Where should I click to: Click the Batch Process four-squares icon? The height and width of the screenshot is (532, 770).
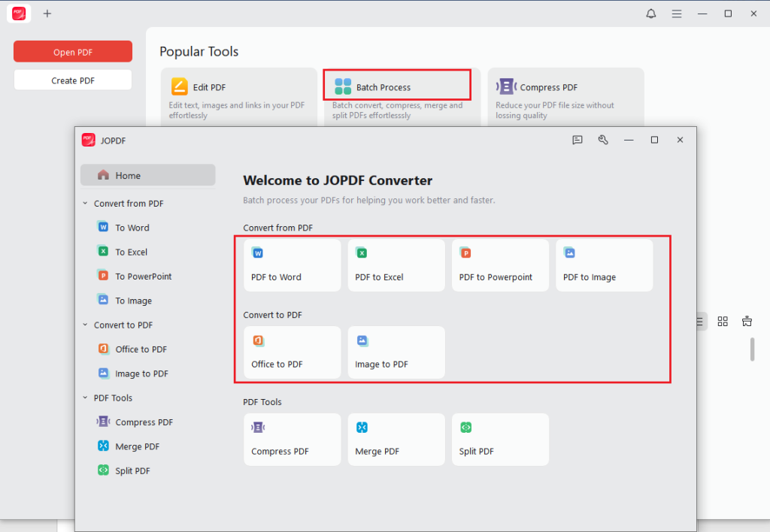click(343, 86)
